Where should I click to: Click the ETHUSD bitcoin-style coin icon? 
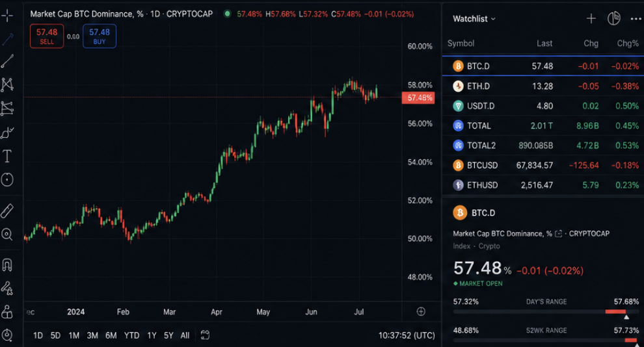pyautogui.click(x=458, y=185)
